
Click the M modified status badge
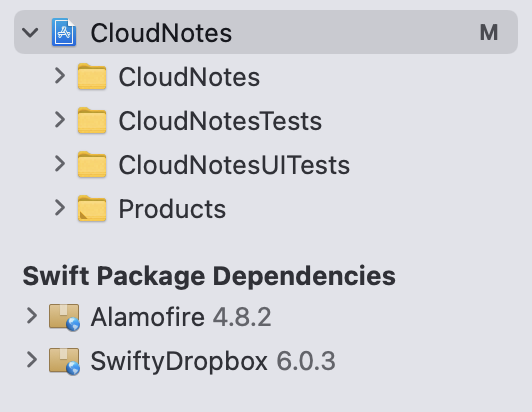[489, 33]
